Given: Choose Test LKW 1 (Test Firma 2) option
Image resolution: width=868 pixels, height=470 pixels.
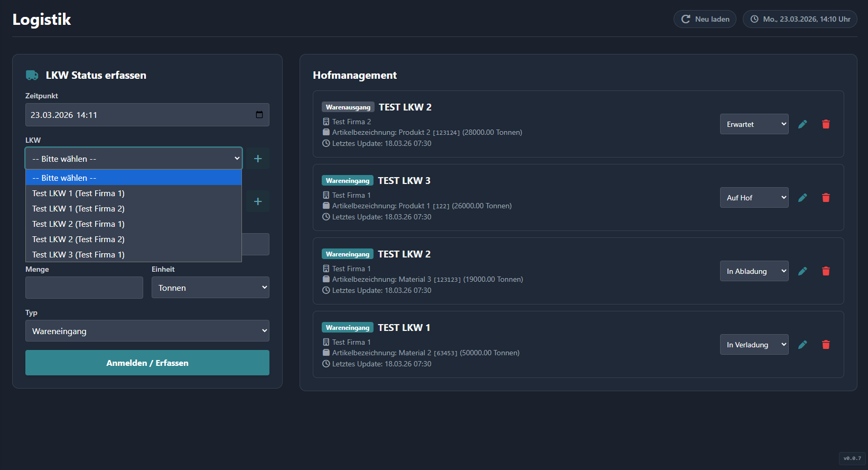Looking at the screenshot, I should pyautogui.click(x=78, y=209).
